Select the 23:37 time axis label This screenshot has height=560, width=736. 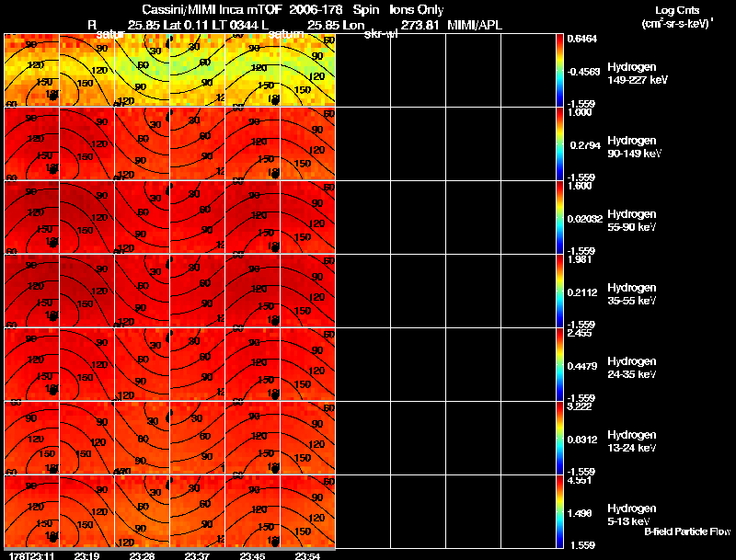(x=197, y=555)
